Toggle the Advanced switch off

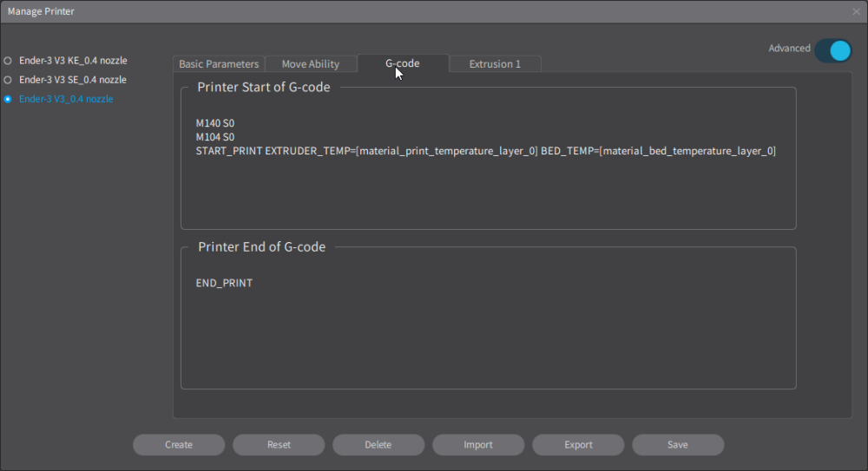point(832,50)
